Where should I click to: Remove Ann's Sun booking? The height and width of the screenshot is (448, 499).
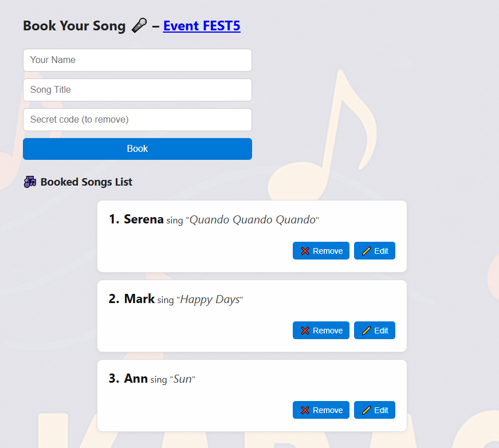coord(321,410)
